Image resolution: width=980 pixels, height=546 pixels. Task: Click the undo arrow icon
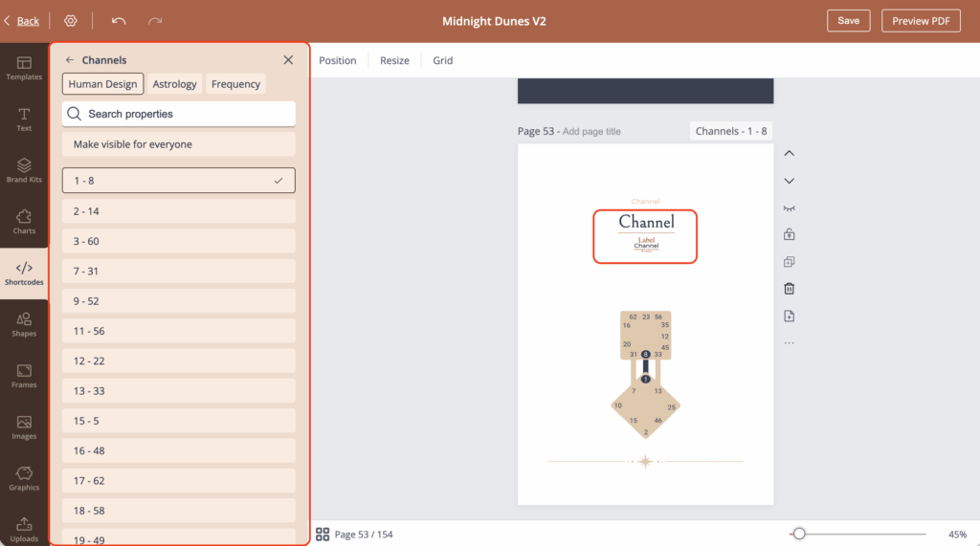click(x=119, y=21)
